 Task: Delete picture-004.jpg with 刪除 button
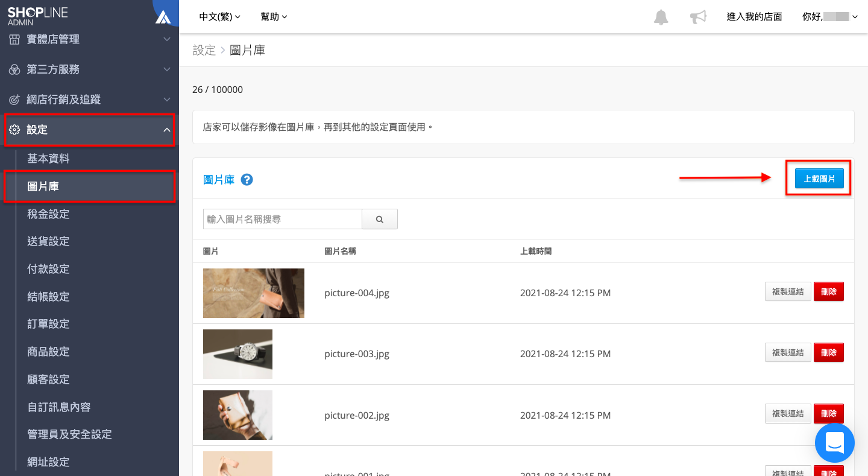click(x=829, y=291)
